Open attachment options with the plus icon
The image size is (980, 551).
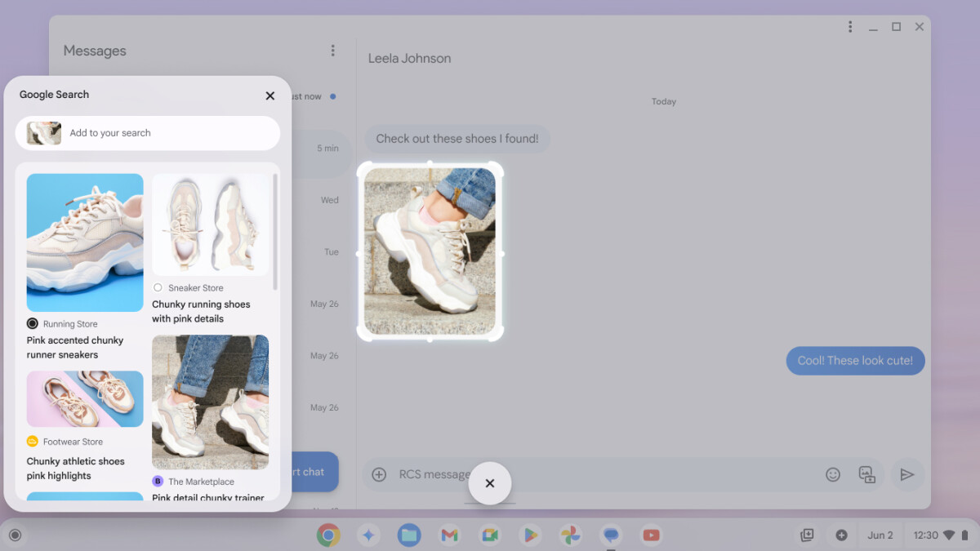379,474
